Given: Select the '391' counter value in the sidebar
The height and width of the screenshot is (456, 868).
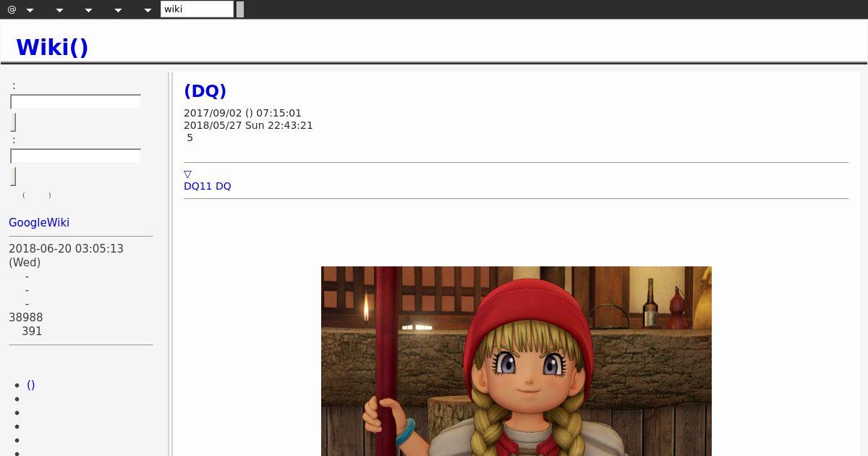Looking at the screenshot, I should click(x=32, y=331).
